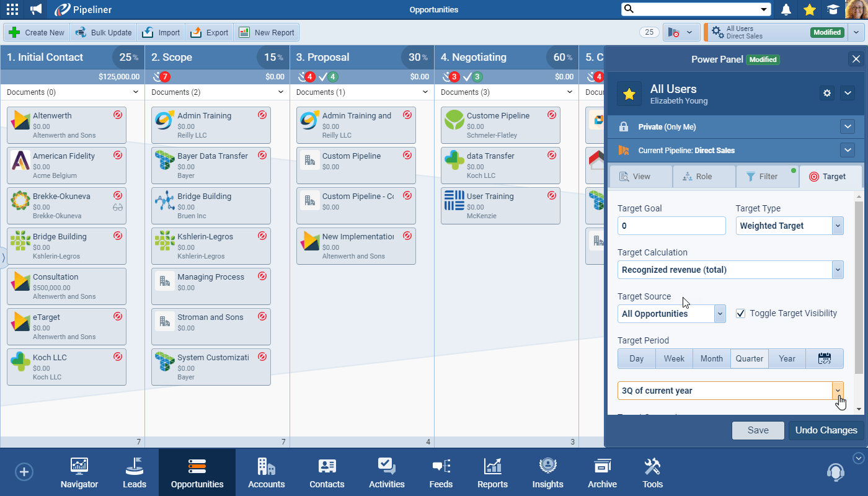The width and height of the screenshot is (868, 496).
Task: Select the Year target period
Action: pyautogui.click(x=787, y=358)
